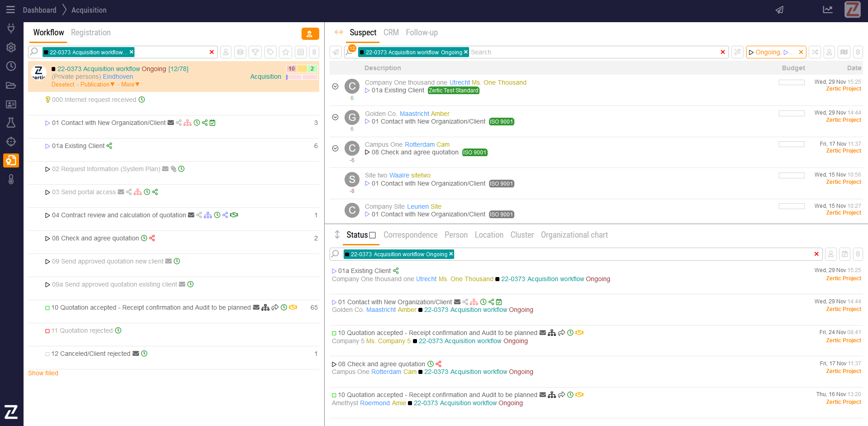Open the hamburger menu in the top bar

(10, 10)
